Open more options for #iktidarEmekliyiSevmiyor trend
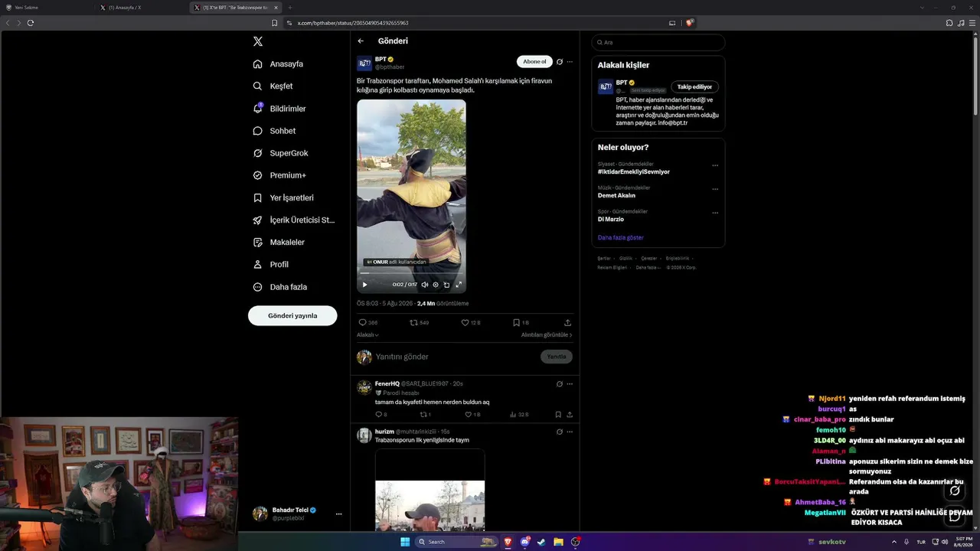The width and height of the screenshot is (980, 551). [715, 165]
